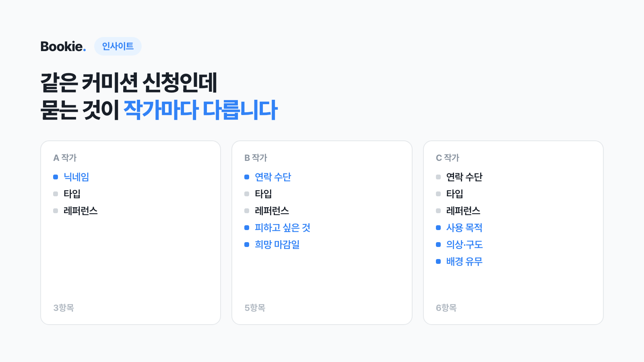Click blue bullet beside 희망 마감일
The height and width of the screenshot is (362, 644).
247,245
